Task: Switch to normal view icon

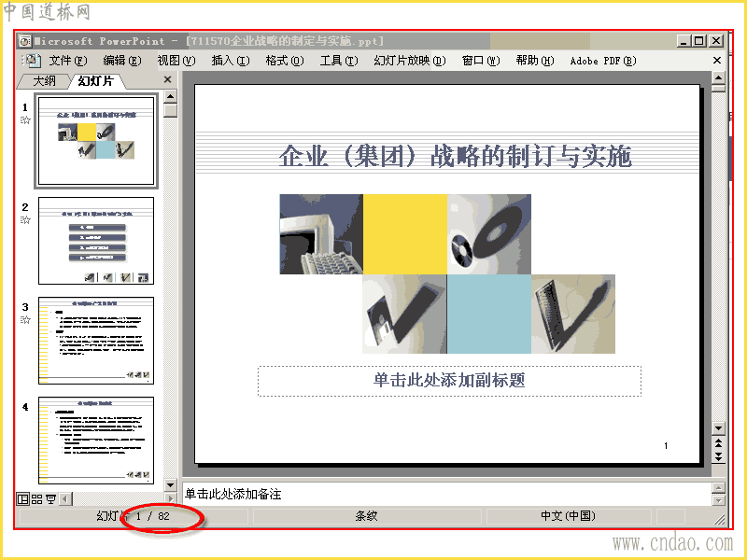Action: click(x=22, y=499)
